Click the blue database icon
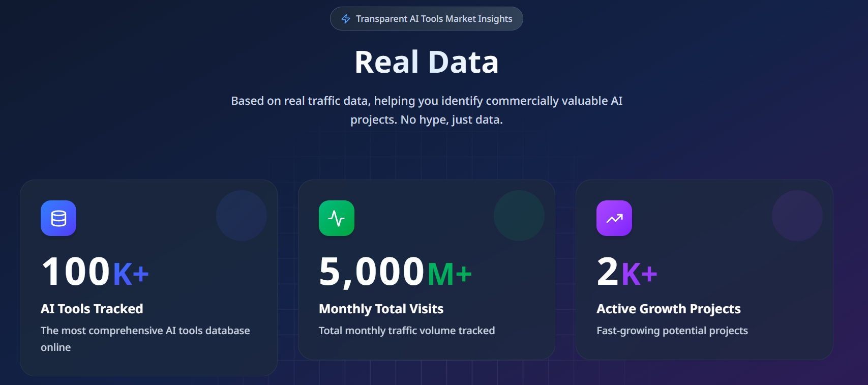 (58, 218)
